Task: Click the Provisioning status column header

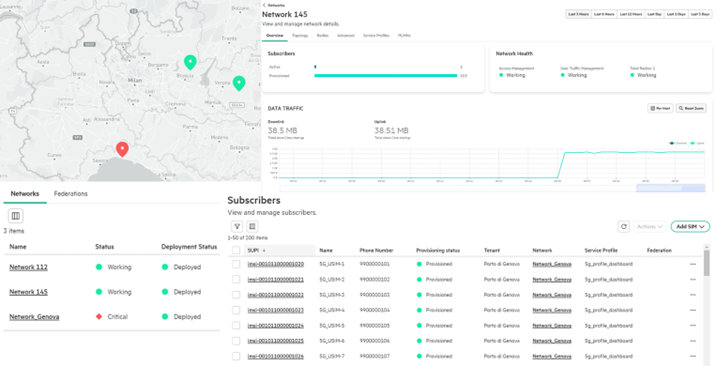Action: point(437,251)
